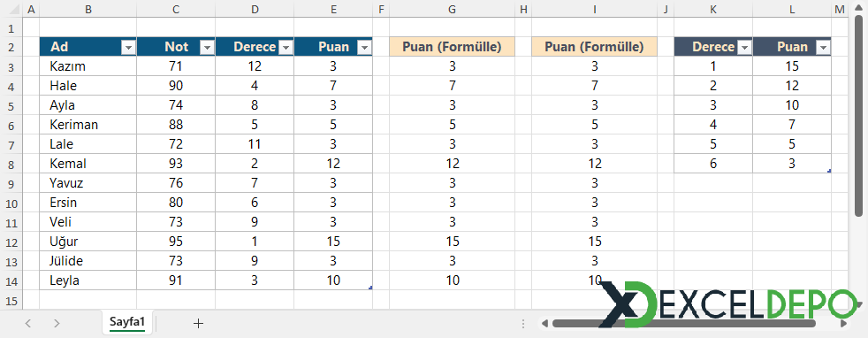Go to previous sheet navigation arrow
Viewport: 868px width, 338px height.
click(x=28, y=324)
